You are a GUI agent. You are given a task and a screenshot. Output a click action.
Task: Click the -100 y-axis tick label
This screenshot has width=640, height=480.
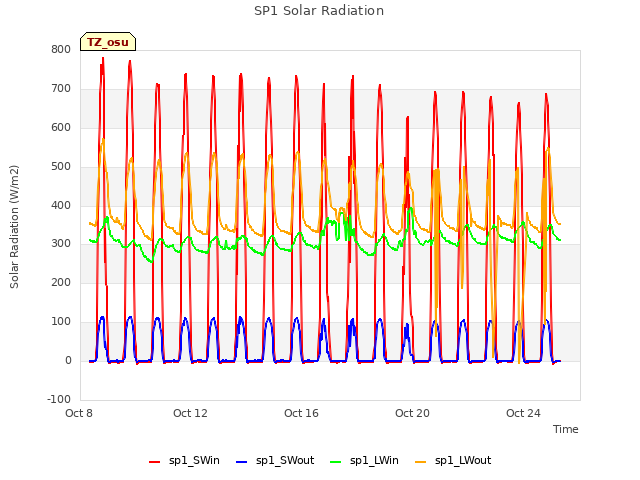[59, 399]
